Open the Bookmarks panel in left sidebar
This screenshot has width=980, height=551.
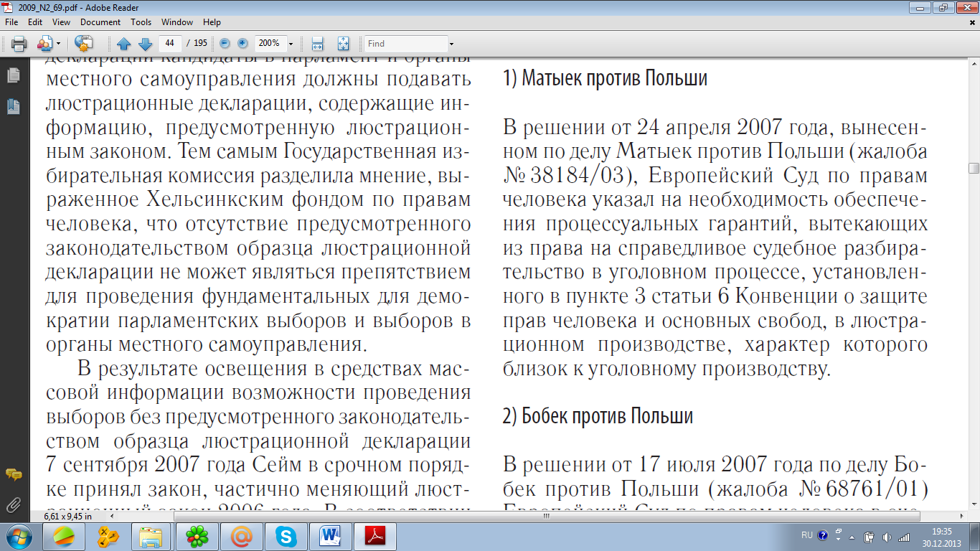pos(12,107)
